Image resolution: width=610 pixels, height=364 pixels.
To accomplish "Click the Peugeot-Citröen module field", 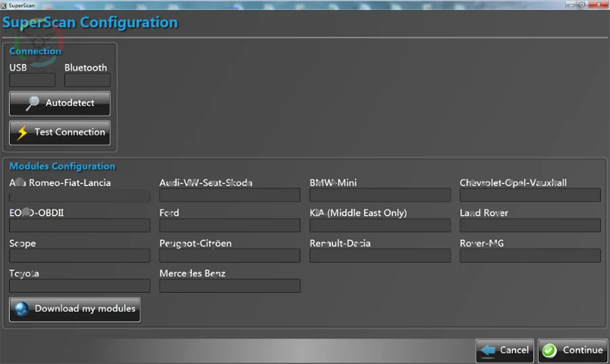I will click(230, 256).
